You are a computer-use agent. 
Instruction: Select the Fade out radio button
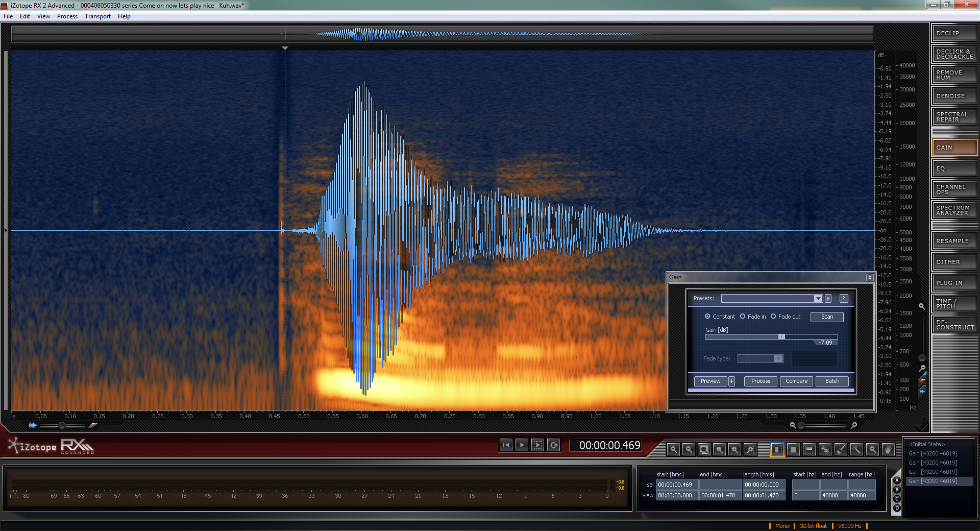[773, 317]
